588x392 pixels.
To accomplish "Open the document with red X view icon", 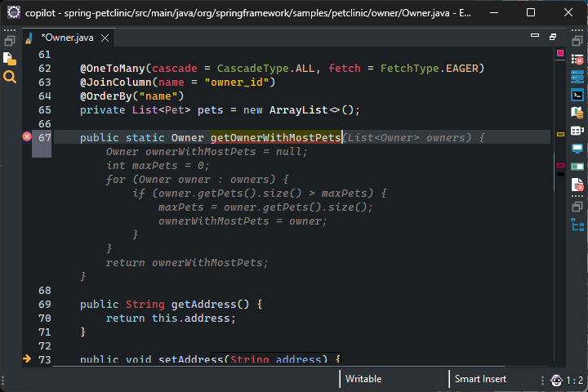I will (577, 185).
